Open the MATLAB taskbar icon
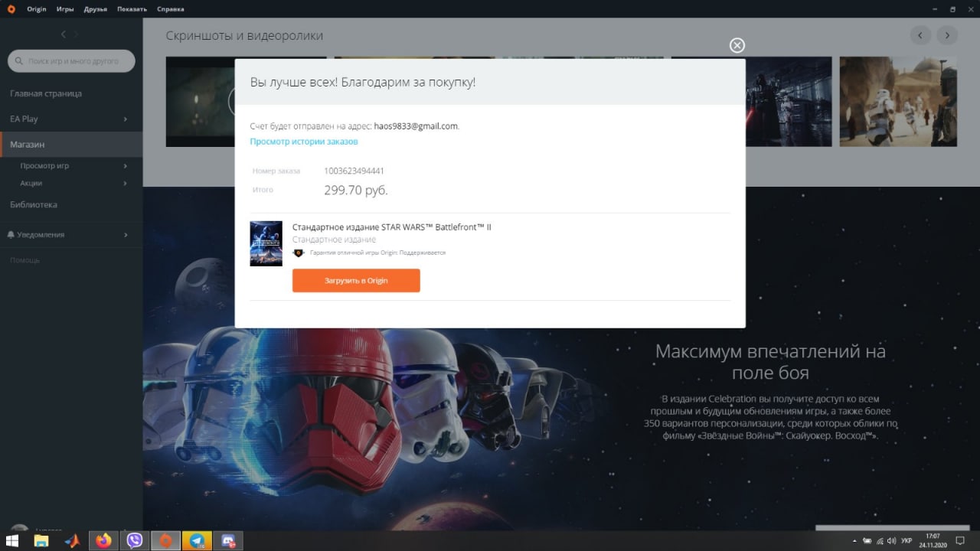Viewport: 980px width, 551px height. point(73,540)
